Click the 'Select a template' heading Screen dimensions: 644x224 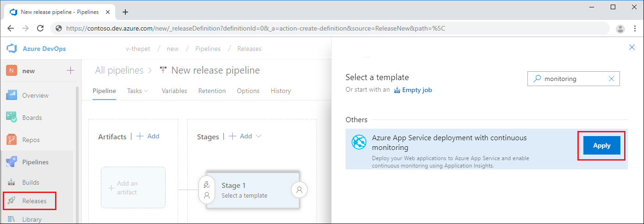coord(377,77)
